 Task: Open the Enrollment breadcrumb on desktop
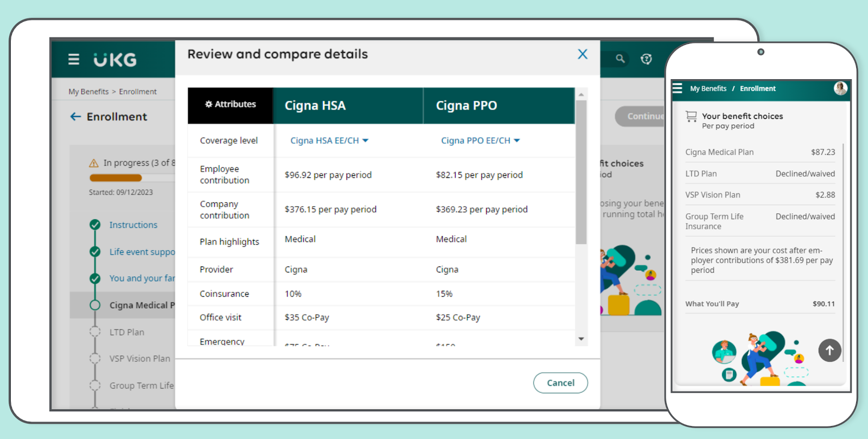click(x=138, y=92)
